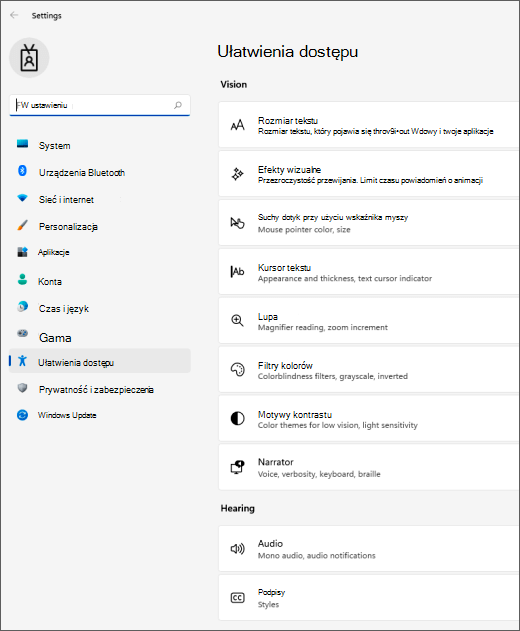520x631 pixels.
Task: Click the Motywy kontrastu half-circle icon
Action: (237, 419)
